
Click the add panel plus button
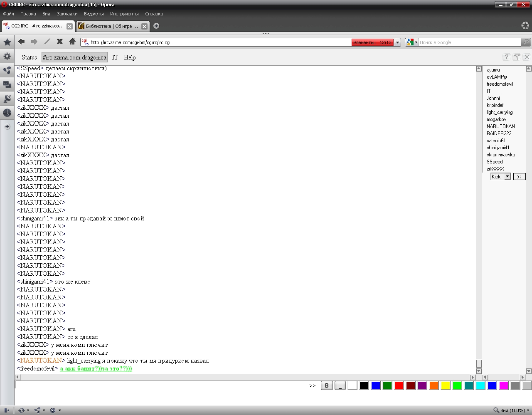[x=7, y=126]
